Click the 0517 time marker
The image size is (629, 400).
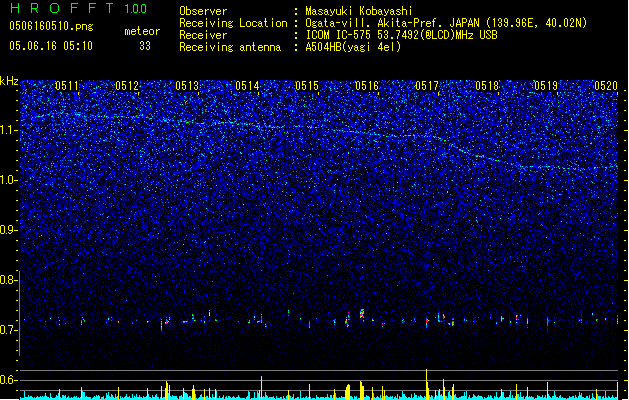[x=427, y=86]
